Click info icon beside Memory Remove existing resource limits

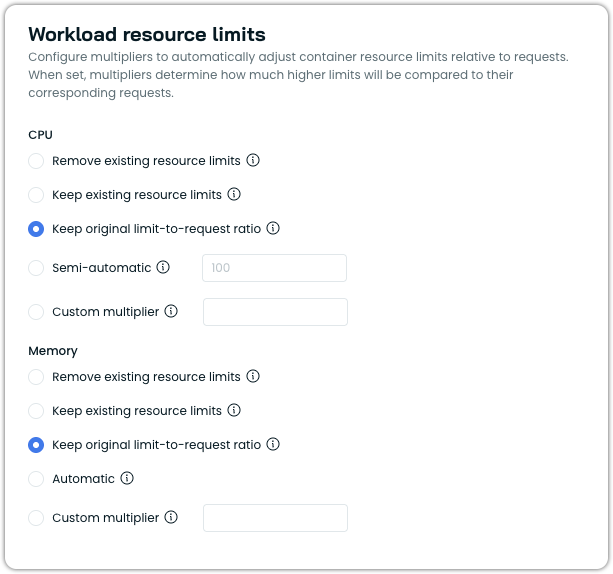click(253, 377)
